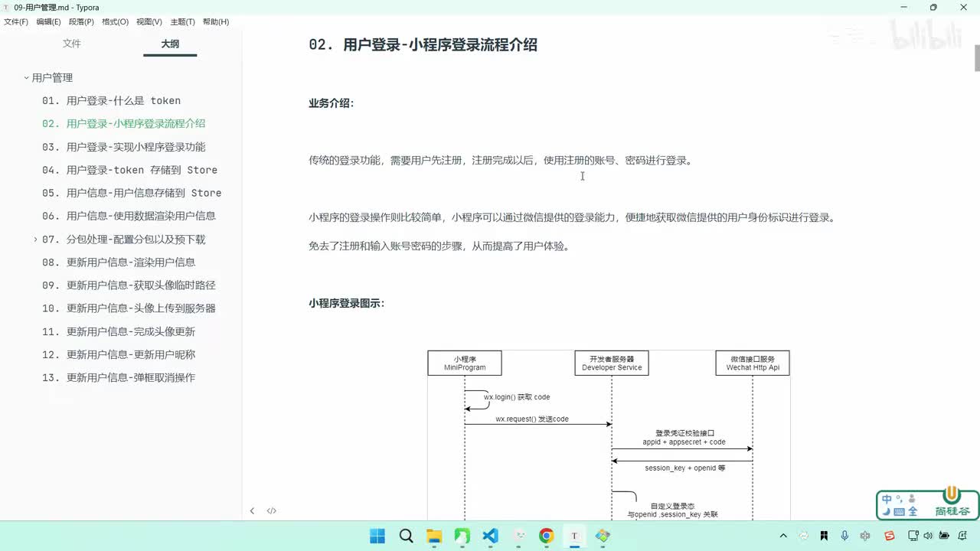Screen dimensions: 980x551
Task: Open Windows taskbar search
Action: (406, 536)
